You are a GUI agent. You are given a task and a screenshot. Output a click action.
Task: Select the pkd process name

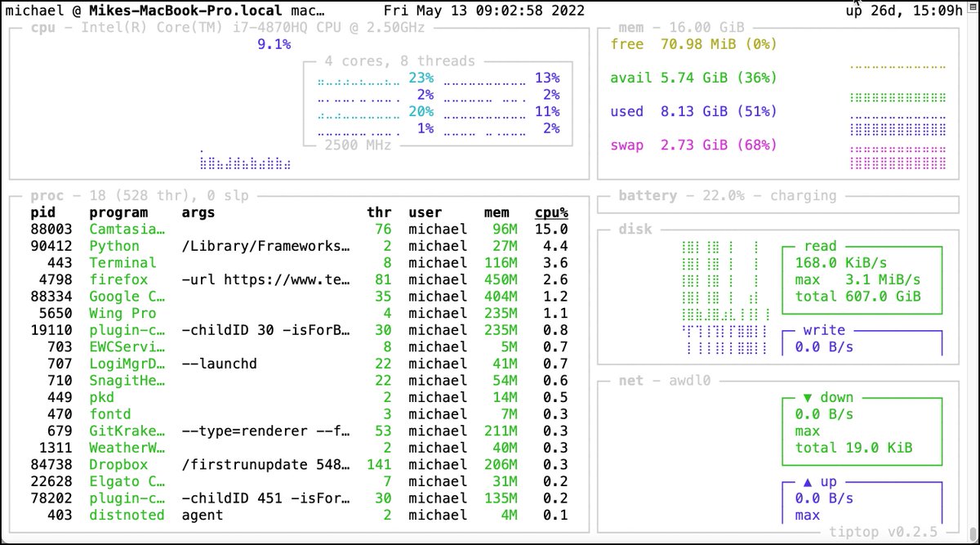click(x=102, y=397)
